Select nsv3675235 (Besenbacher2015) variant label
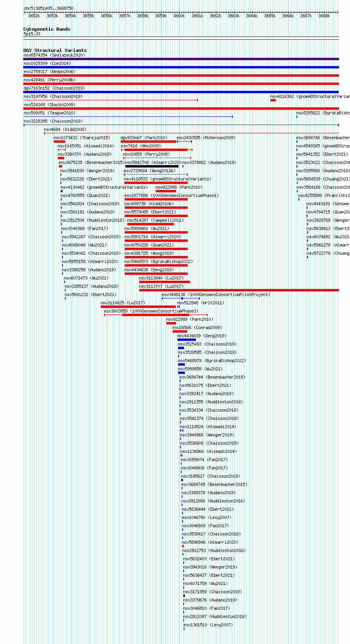The width and height of the screenshot is (350, 644). click(x=92, y=162)
